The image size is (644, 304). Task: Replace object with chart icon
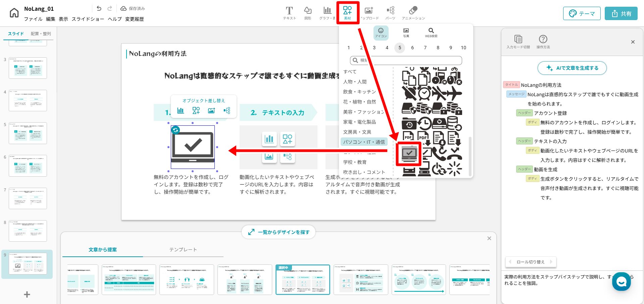(x=181, y=111)
